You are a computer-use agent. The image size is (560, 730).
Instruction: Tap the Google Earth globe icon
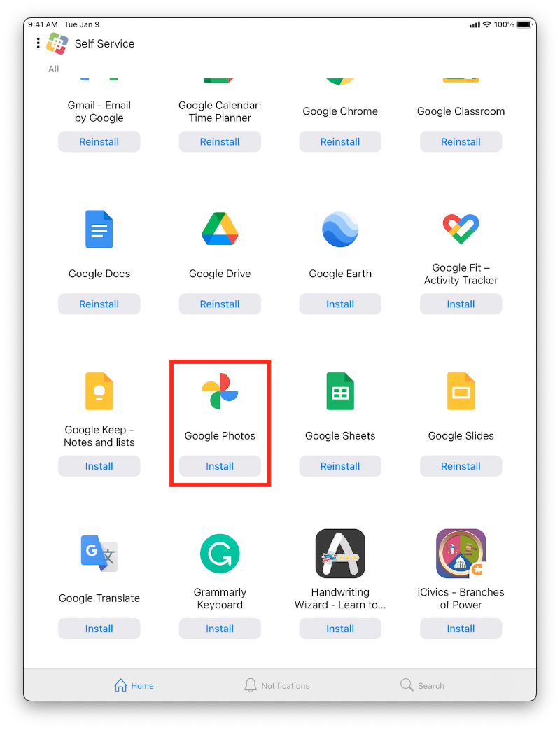(340, 229)
